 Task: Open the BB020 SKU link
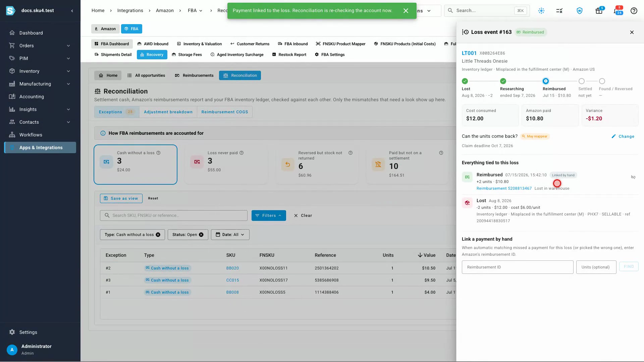[x=232, y=268]
